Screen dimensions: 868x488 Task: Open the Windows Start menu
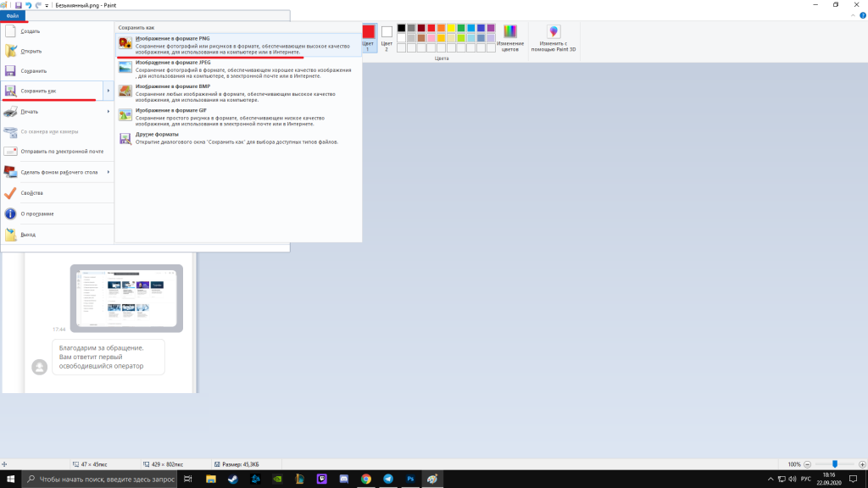coord(10,480)
